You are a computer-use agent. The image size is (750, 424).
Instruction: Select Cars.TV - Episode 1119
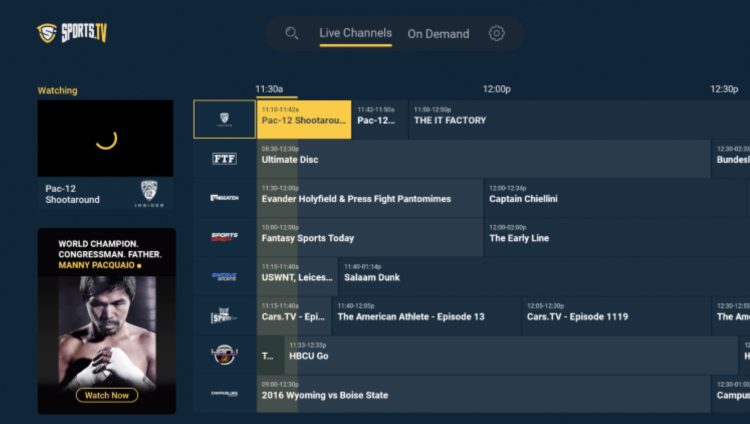pyautogui.click(x=616, y=316)
